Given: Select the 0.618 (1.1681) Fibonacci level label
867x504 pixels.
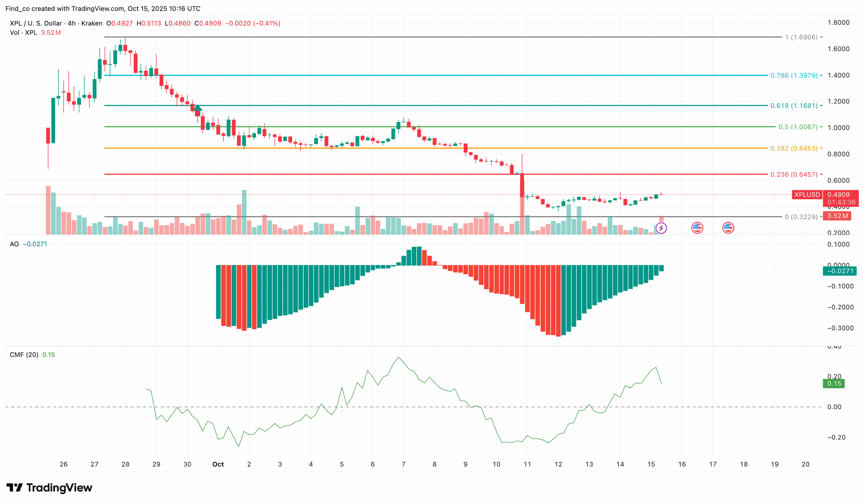Looking at the screenshot, I should [x=794, y=106].
